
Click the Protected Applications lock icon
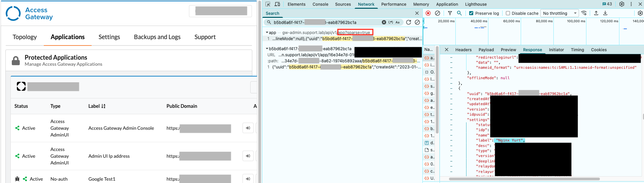16,61
